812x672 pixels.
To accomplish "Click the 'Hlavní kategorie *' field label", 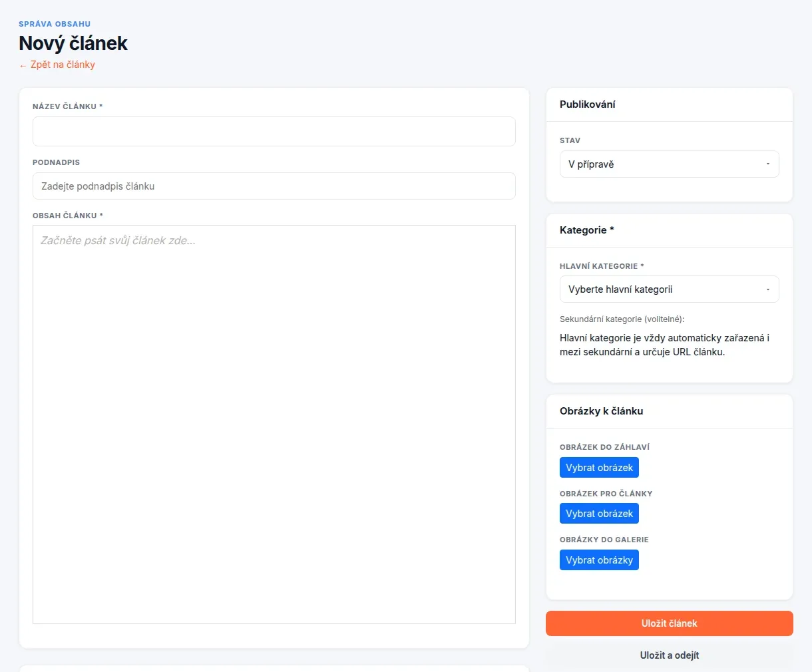I will pos(602,266).
